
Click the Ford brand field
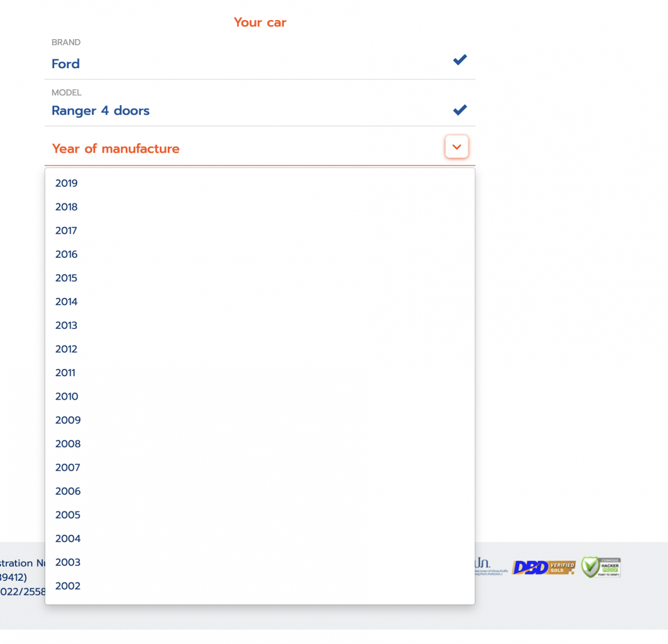point(260,58)
